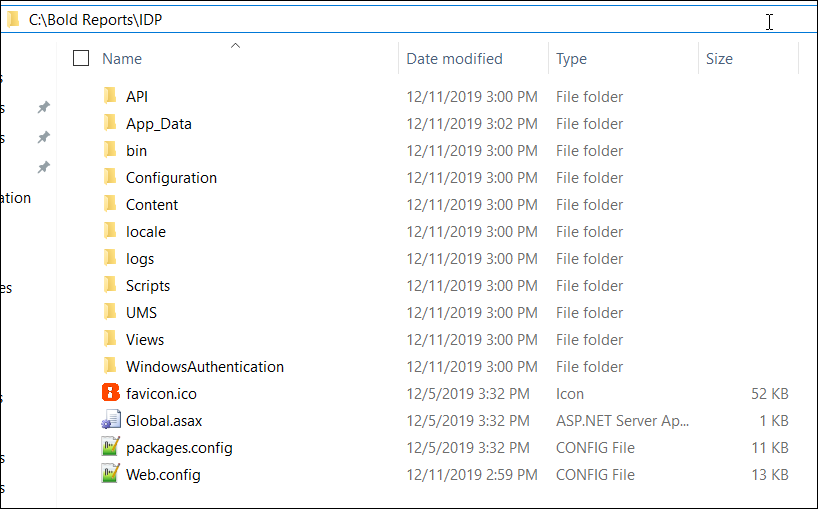Click the favicon.ico file icon
This screenshot has height=509, width=818.
(x=111, y=393)
